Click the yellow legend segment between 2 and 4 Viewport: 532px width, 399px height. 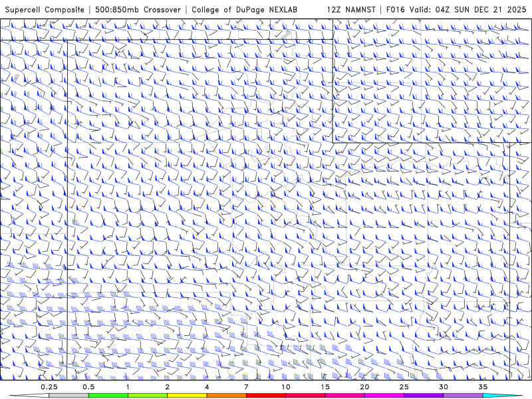pyautogui.click(x=187, y=396)
